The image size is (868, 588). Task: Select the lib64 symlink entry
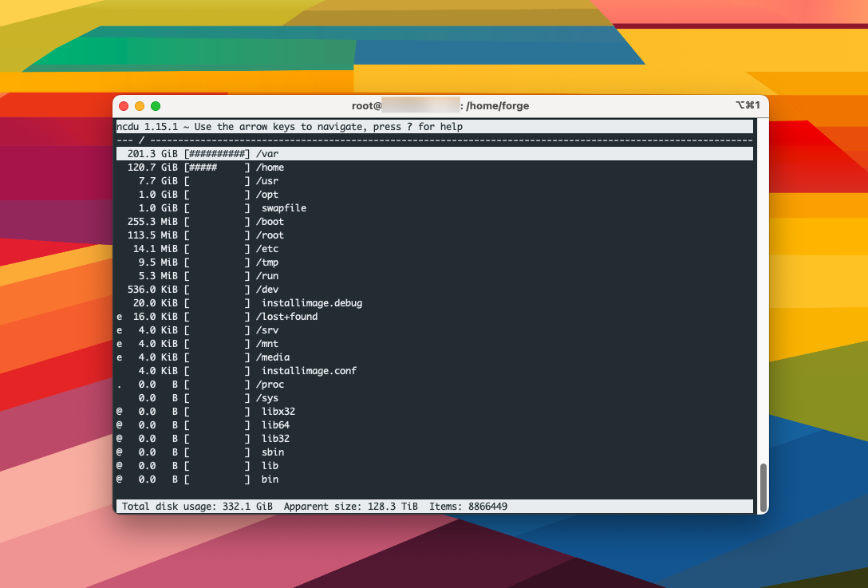click(x=275, y=425)
